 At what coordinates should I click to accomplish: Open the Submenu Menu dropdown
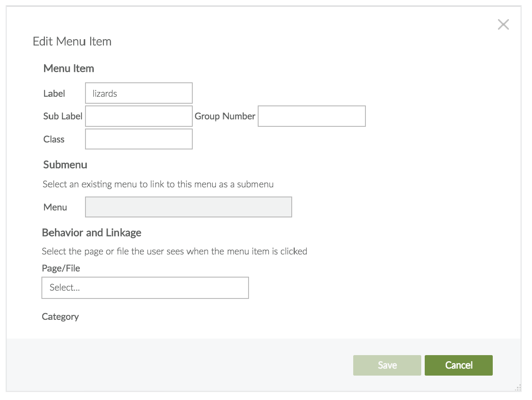(188, 207)
